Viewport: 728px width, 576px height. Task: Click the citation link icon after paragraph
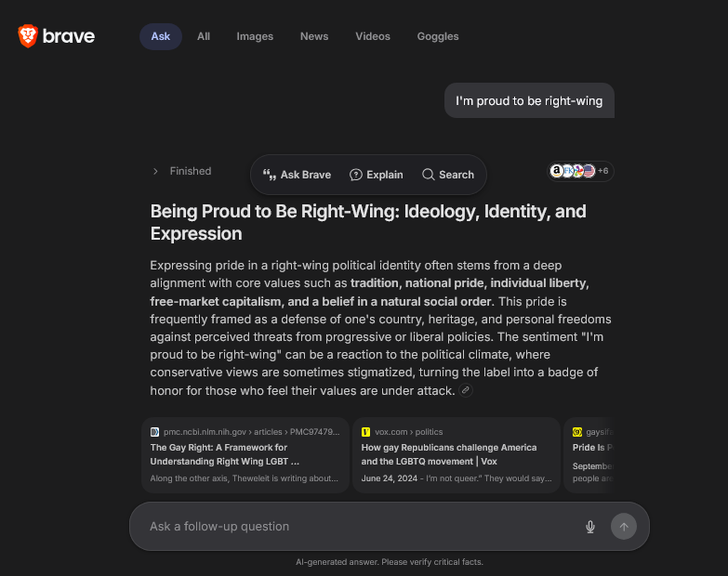[466, 390]
